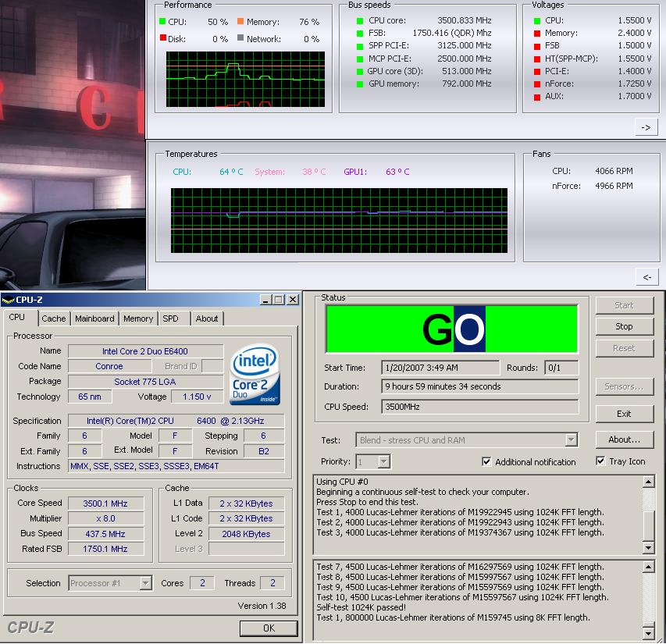Click green CPU core bus indicator
Screen dimensions: 666x644
[x=360, y=21]
